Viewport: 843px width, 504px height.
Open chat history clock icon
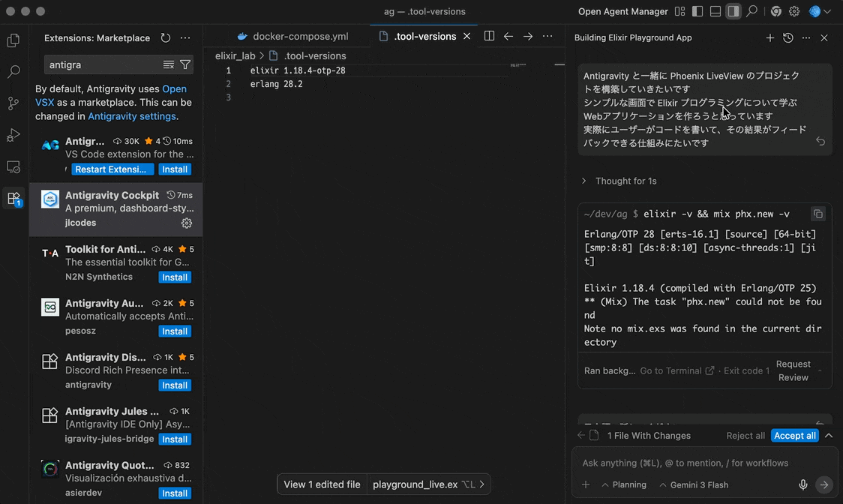click(788, 37)
